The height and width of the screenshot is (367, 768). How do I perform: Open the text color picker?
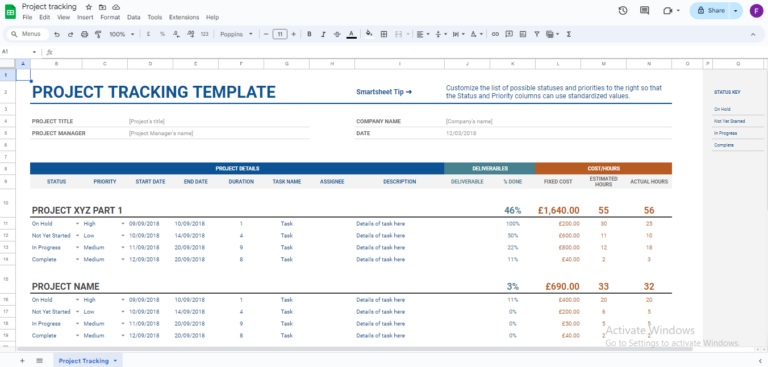[x=351, y=34]
